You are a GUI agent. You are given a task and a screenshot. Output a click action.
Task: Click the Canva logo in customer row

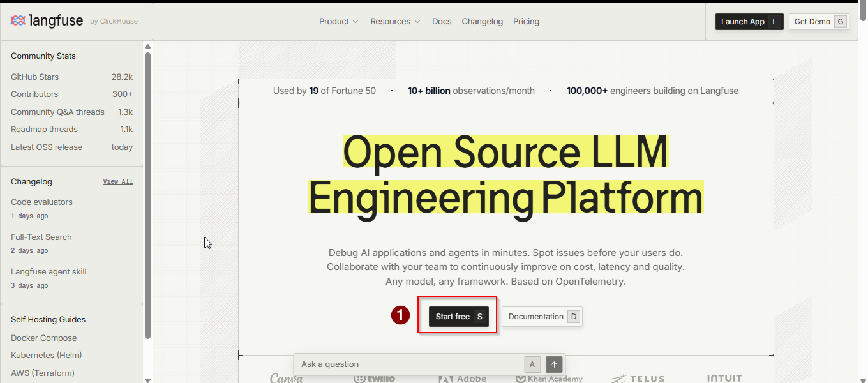287,379
